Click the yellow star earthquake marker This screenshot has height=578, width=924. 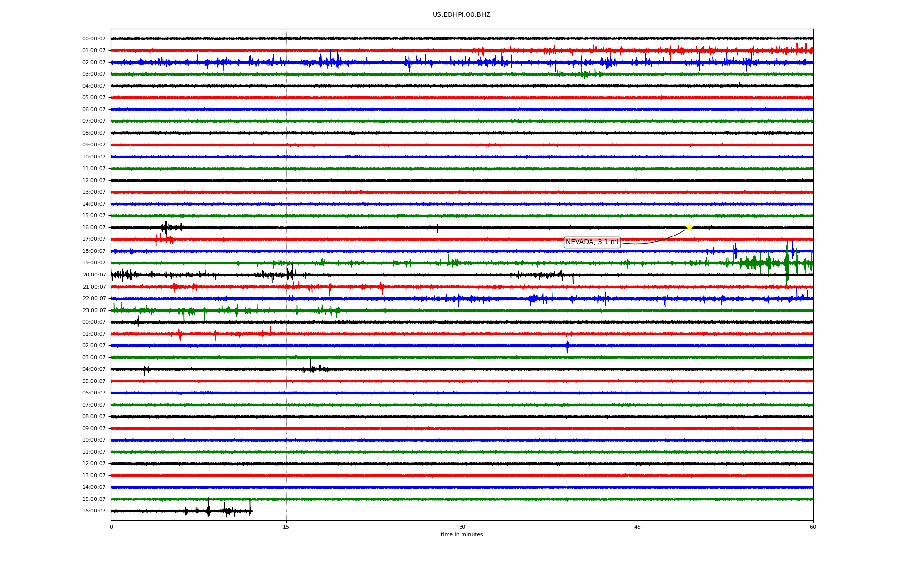click(x=689, y=227)
